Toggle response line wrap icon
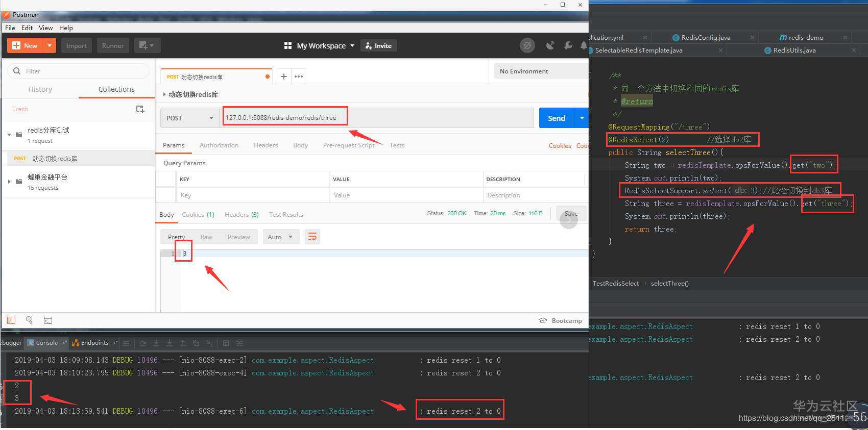Viewport: 868px width, 430px height. coord(312,237)
